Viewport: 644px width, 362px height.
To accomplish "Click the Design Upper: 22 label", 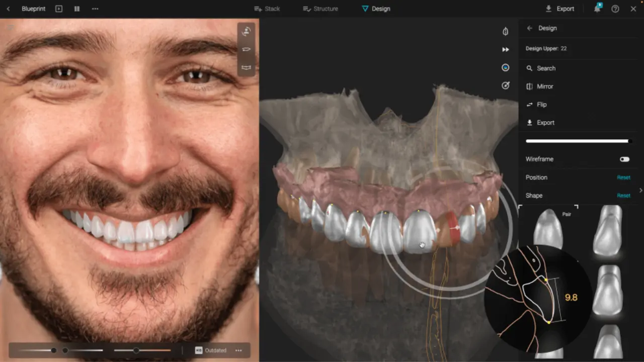I will (546, 49).
